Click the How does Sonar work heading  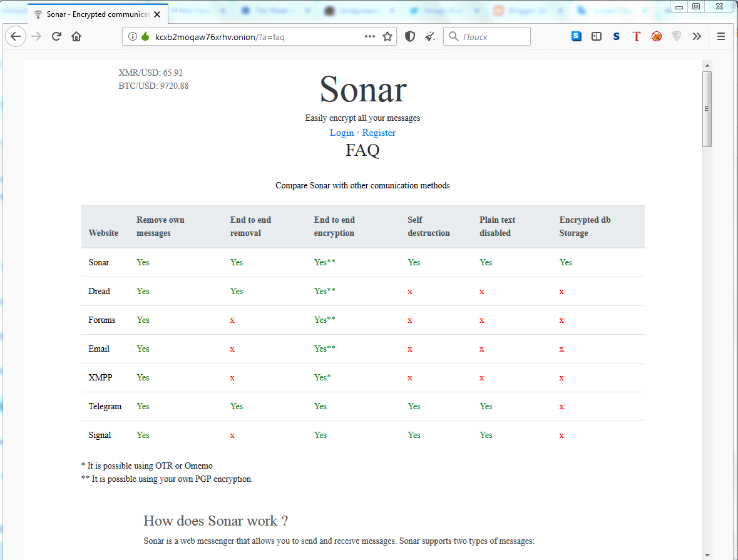(215, 521)
